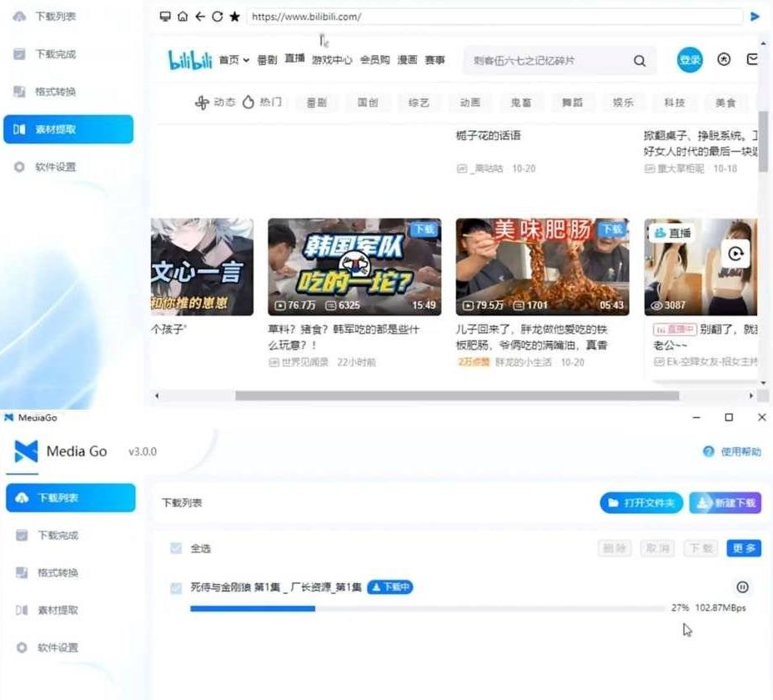Image resolution: width=773 pixels, height=700 pixels.
Task: Click the 更多 button
Action: tap(744, 548)
